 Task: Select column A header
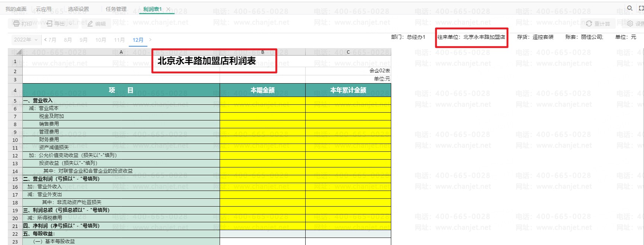[121, 52]
